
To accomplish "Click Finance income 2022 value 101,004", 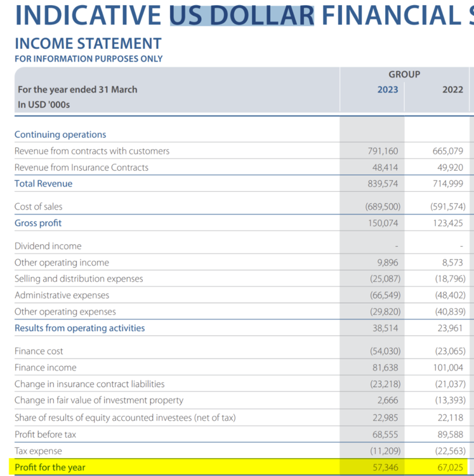I will (448, 367).
